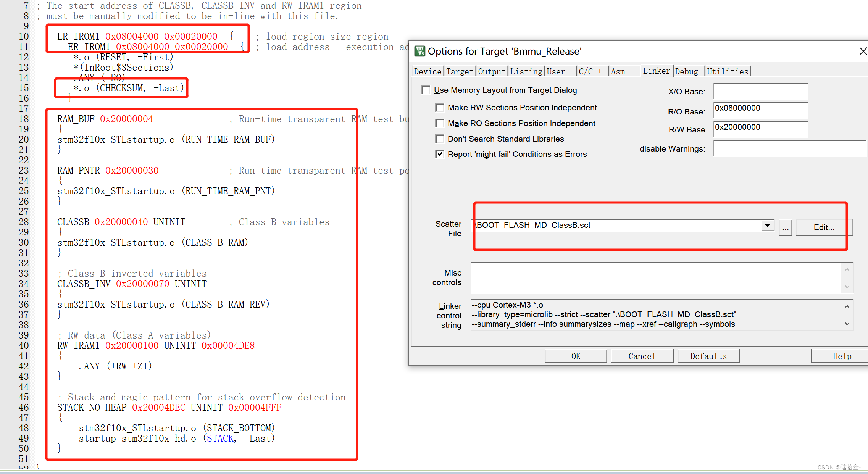The image size is (868, 474).
Task: Open the Scatter File dropdown list
Action: (767, 225)
